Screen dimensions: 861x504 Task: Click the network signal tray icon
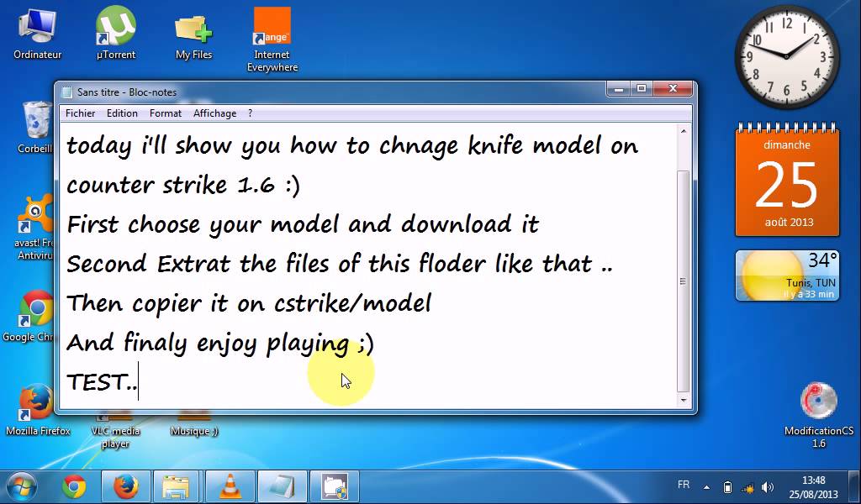point(747,487)
